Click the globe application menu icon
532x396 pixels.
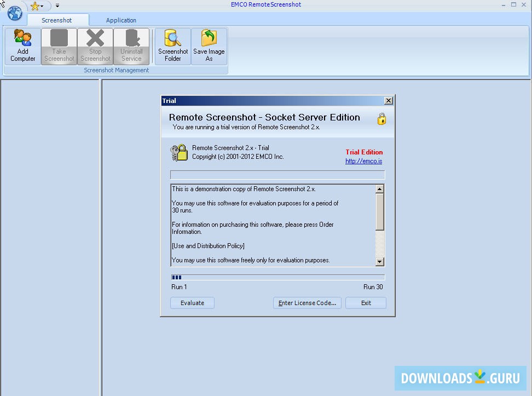tap(14, 14)
